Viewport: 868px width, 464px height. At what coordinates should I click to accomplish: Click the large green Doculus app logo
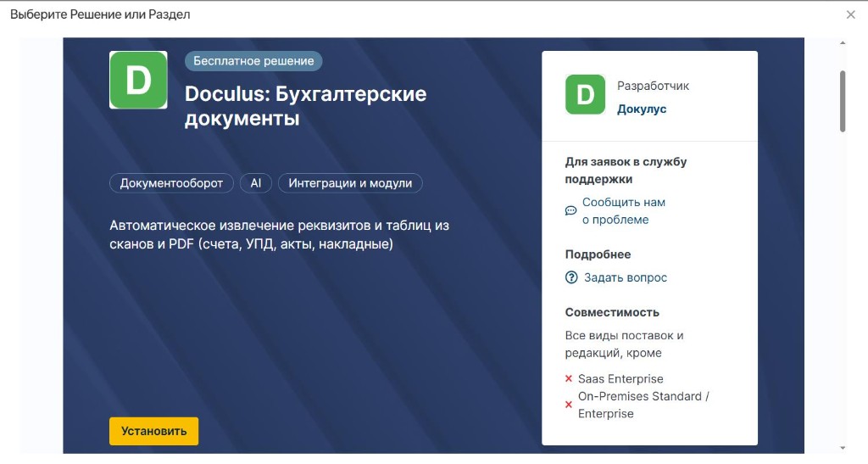[x=138, y=80]
